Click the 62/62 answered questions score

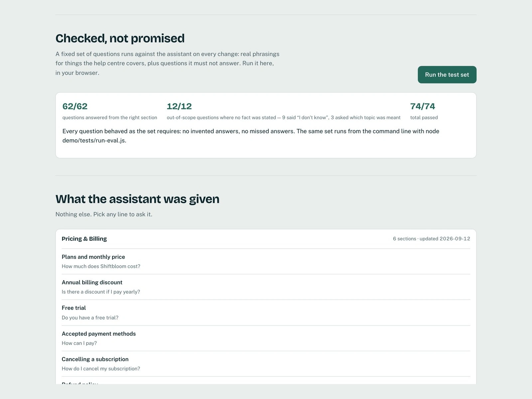tap(75, 106)
